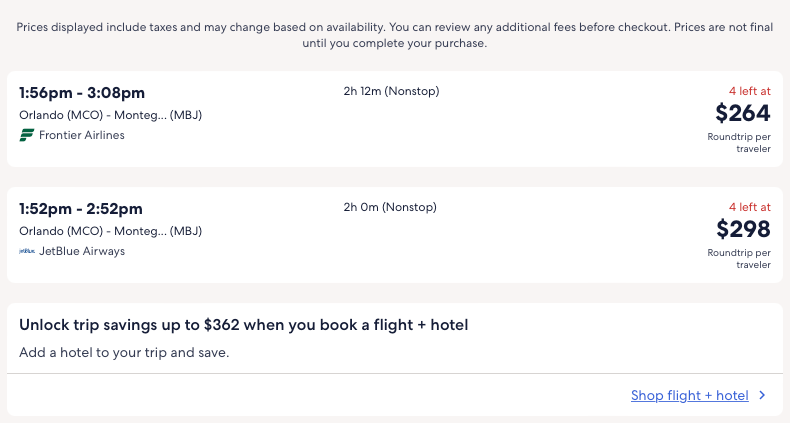Screen dimensions: 790x423
Task: Select the 1:52pm - 2:52pm flight departure time
Action: [81, 209]
